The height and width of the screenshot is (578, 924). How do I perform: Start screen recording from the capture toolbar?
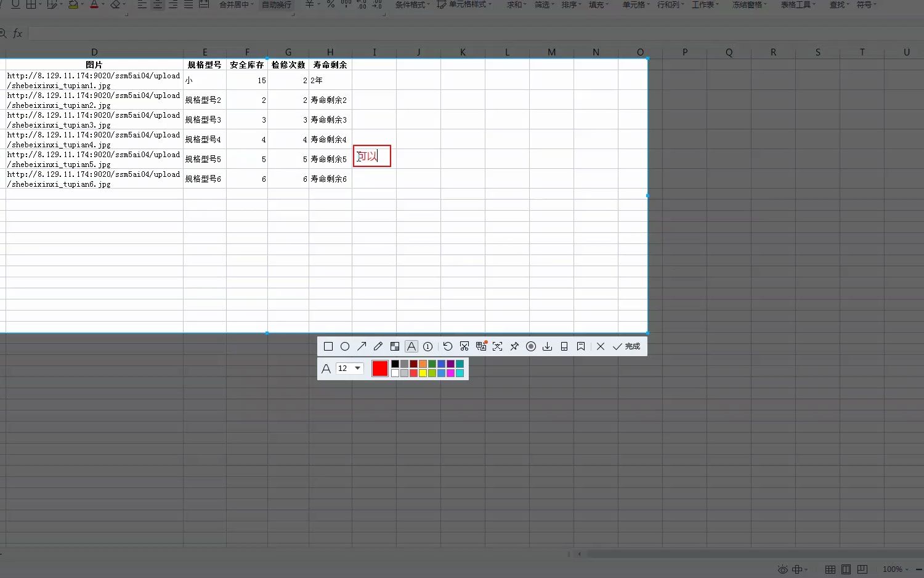coord(530,346)
